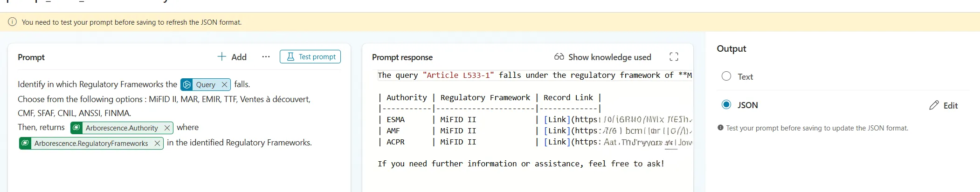Click the info icon in warning banner
Image resolution: width=980 pixels, height=192 pixels.
click(x=13, y=22)
